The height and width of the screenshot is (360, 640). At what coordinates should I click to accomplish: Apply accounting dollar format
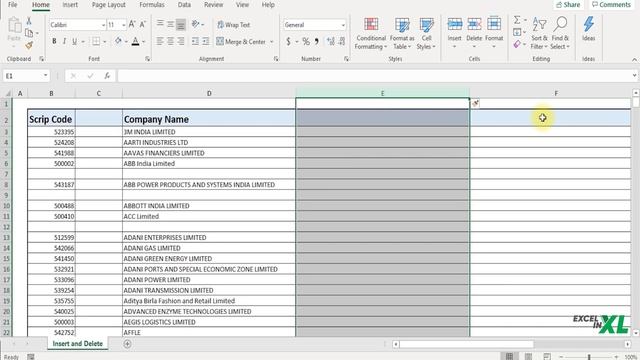(x=289, y=41)
